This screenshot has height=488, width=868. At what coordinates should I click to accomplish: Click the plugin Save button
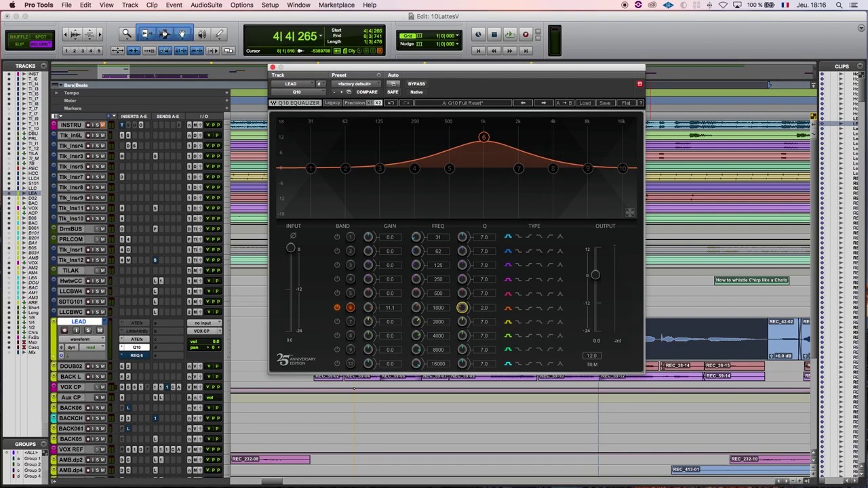tap(605, 103)
